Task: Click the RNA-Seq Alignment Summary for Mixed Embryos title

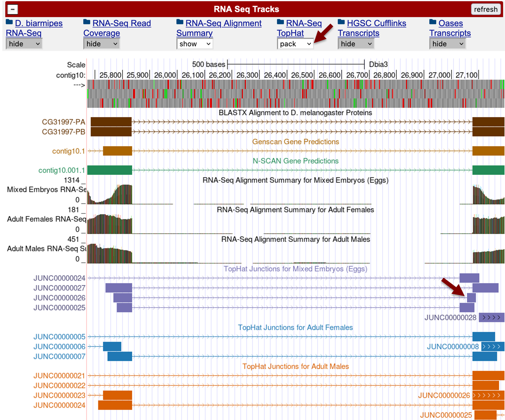Action: 295,180
